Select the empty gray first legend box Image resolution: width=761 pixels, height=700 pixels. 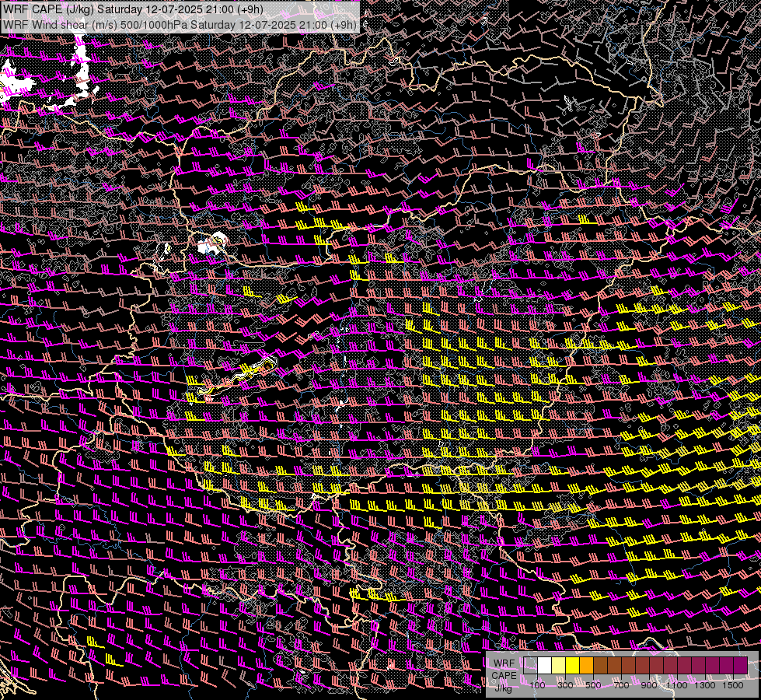[x=530, y=665]
